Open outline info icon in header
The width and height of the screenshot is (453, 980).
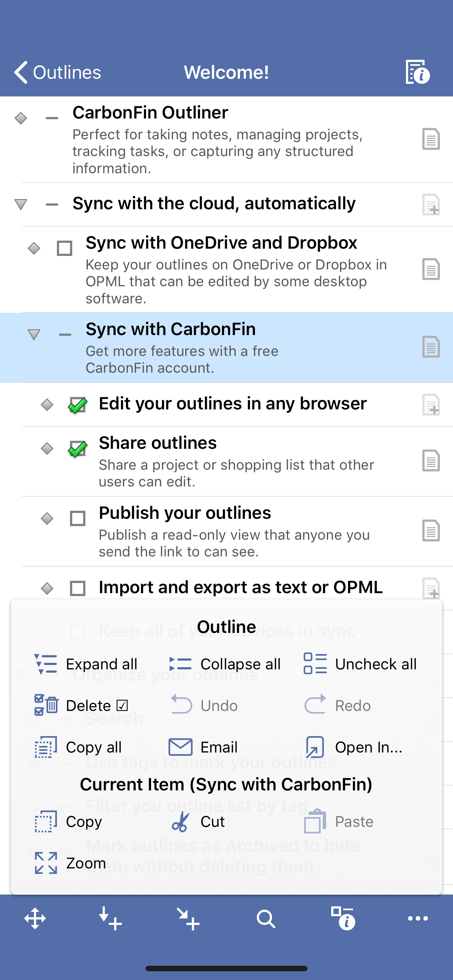point(417,71)
